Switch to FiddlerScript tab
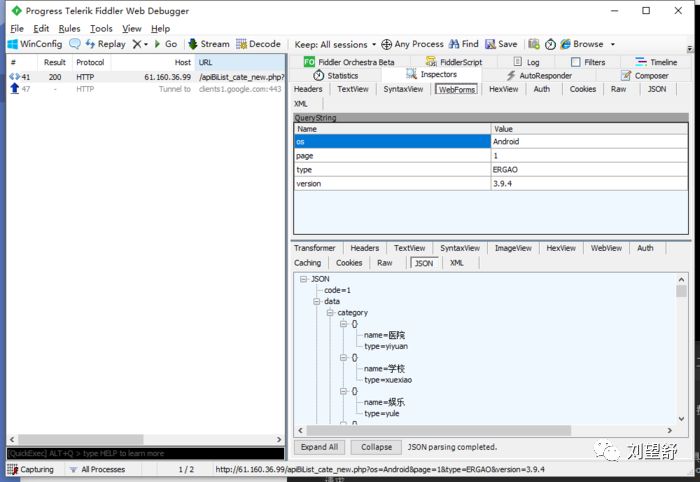 [x=454, y=62]
